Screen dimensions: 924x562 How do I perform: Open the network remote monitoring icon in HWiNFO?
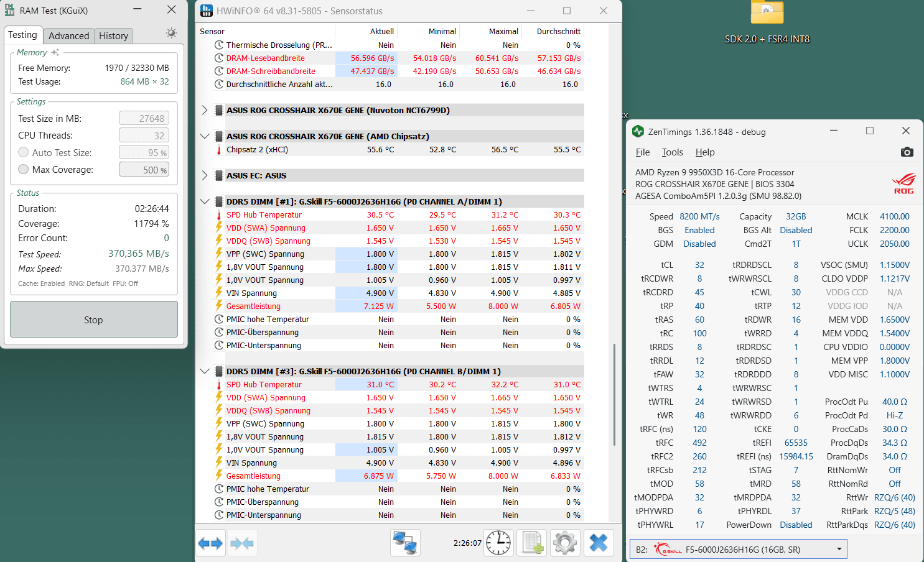coord(405,543)
